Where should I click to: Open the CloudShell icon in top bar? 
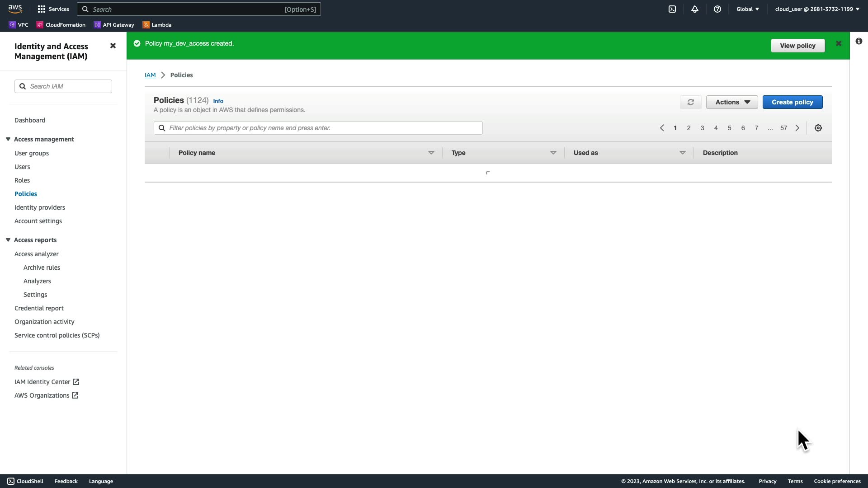coord(672,9)
